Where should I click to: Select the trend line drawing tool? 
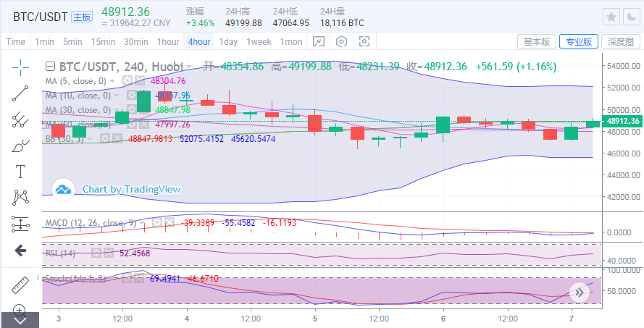pyautogui.click(x=20, y=93)
